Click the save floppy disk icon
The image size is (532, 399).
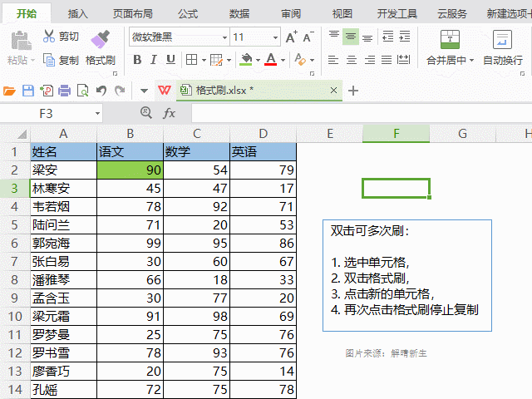[x=28, y=91]
